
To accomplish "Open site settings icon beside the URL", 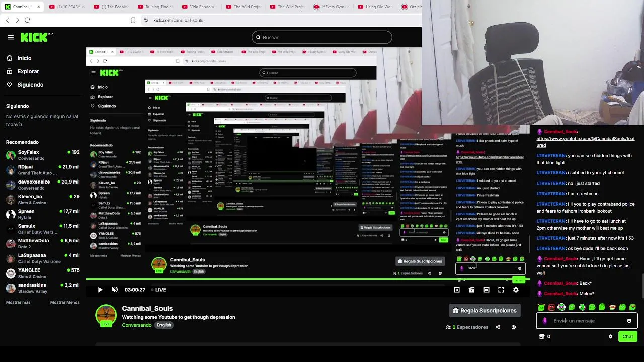I will 146,20.
